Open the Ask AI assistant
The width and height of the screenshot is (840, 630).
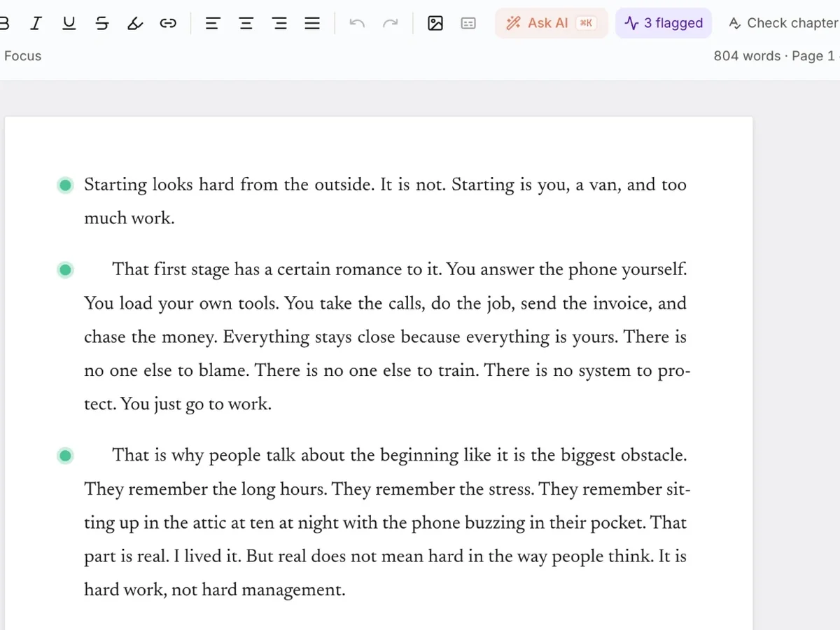[551, 23]
